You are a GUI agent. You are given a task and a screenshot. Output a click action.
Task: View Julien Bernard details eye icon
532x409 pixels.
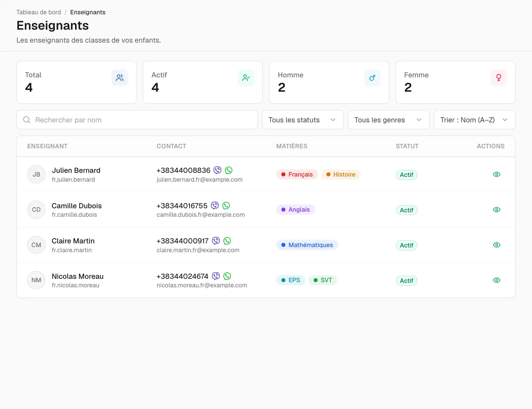tap(497, 174)
